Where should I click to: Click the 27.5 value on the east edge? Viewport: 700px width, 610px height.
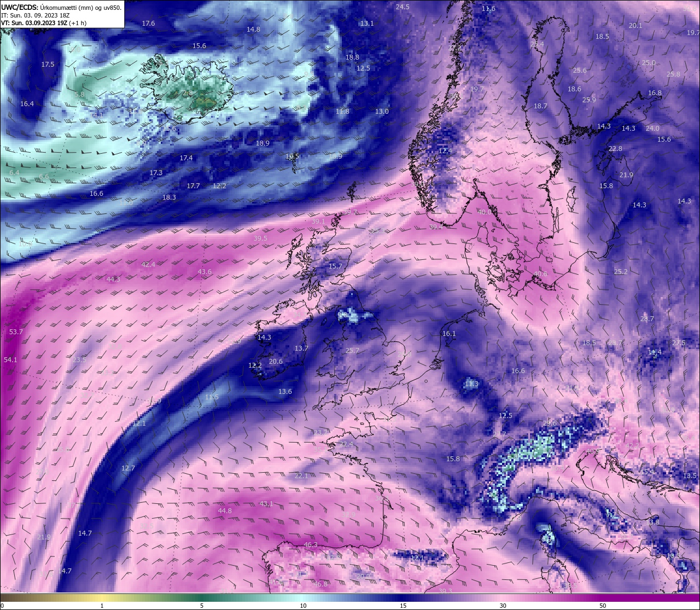point(679,343)
